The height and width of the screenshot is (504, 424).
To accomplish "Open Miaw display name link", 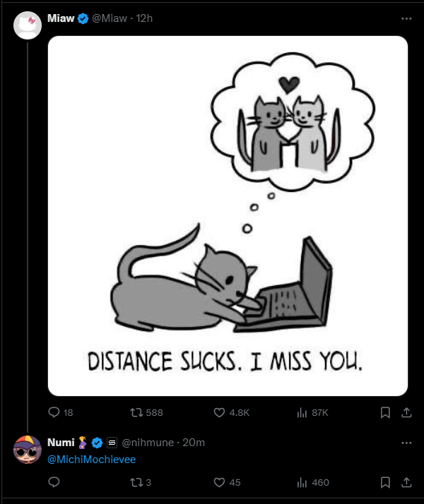I will 61,18.
